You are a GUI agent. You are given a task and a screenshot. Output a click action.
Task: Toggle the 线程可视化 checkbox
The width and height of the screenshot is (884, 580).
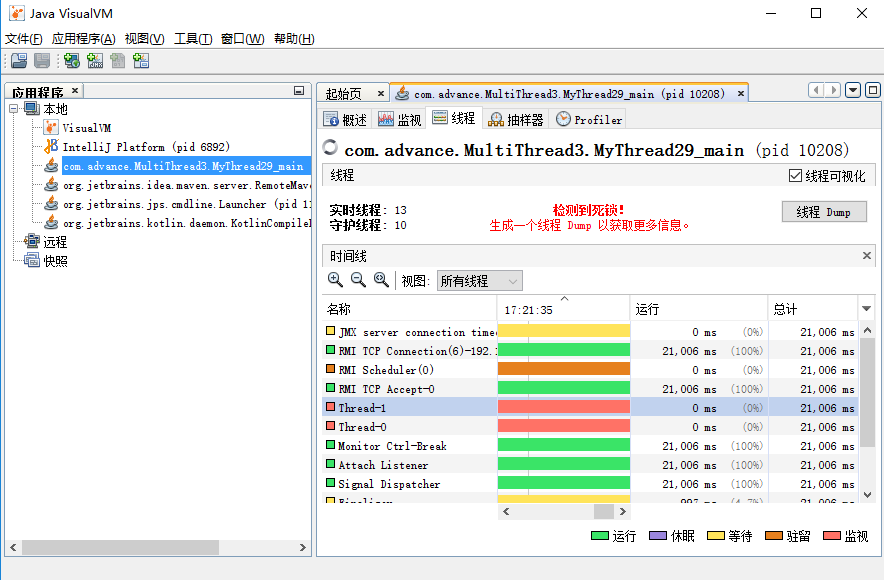(x=795, y=176)
